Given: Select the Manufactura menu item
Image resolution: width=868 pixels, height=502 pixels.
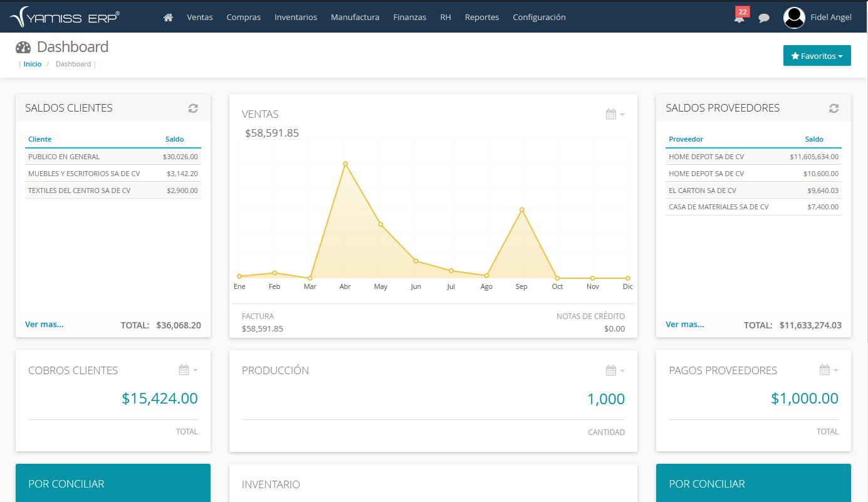Looking at the screenshot, I should pos(355,18).
